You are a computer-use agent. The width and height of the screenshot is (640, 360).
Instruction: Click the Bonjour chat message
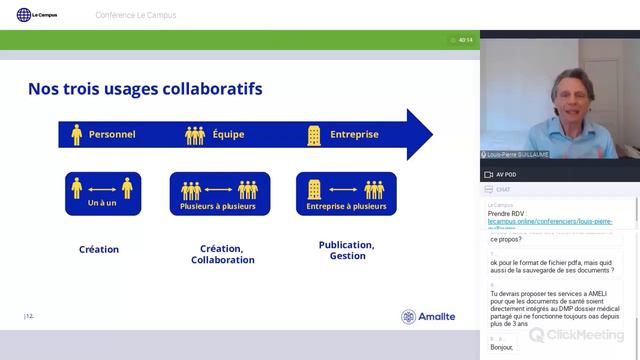tap(502, 347)
